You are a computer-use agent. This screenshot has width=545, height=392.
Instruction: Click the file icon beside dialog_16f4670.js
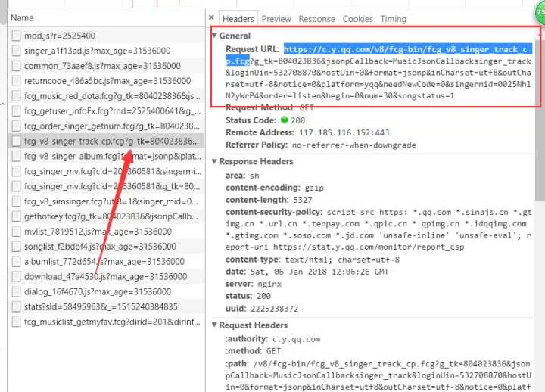coord(16,292)
